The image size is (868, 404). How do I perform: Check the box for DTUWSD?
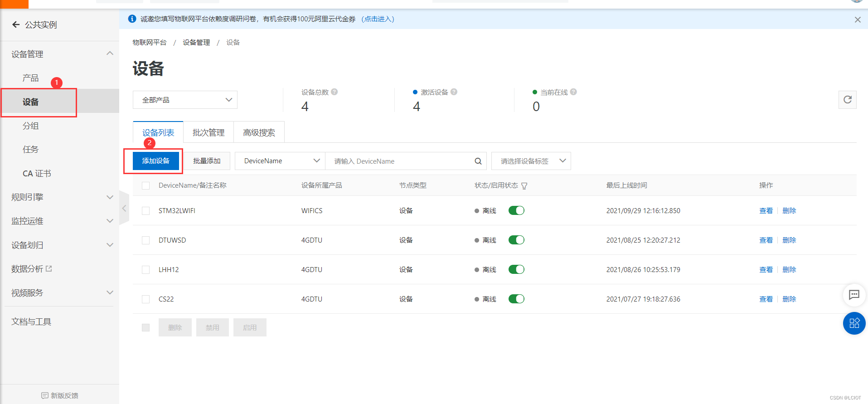(145, 240)
